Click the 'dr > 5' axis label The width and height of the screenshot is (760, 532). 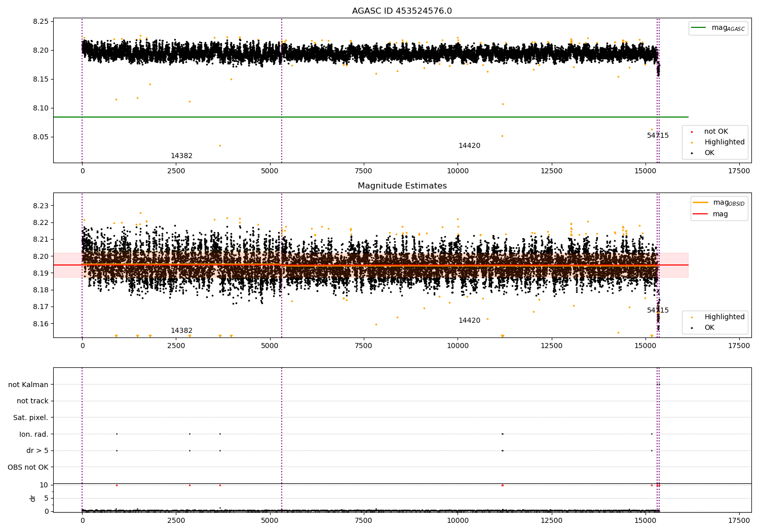click(37, 450)
